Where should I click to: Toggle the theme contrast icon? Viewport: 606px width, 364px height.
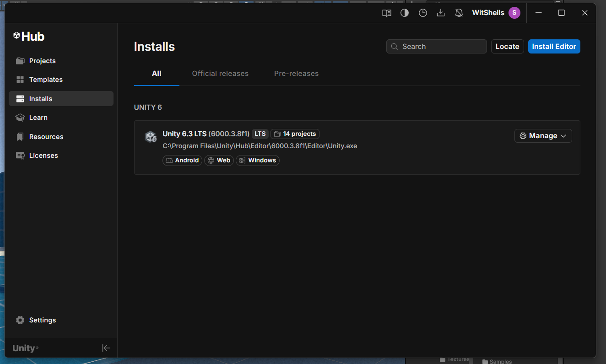click(405, 13)
